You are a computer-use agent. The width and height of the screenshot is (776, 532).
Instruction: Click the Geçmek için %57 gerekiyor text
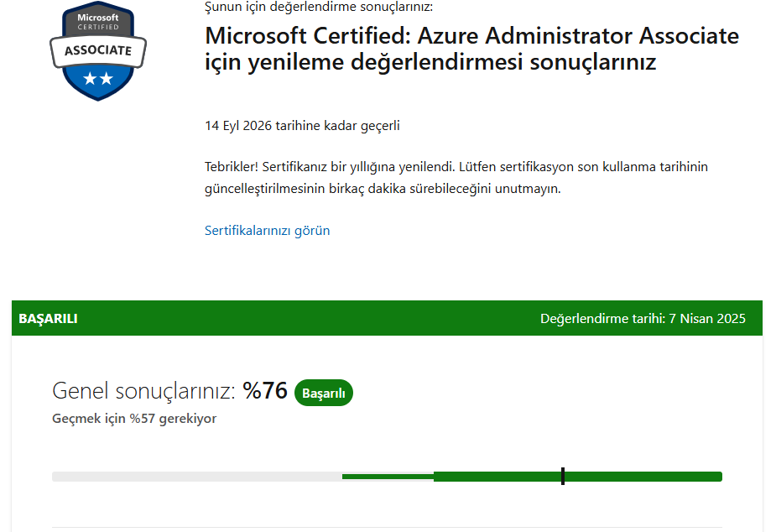coord(134,418)
